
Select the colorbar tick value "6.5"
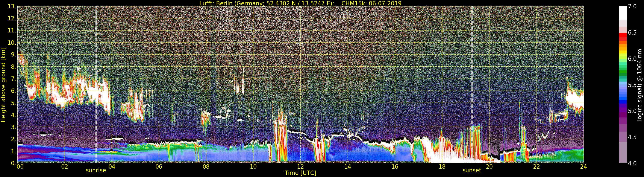632,33
